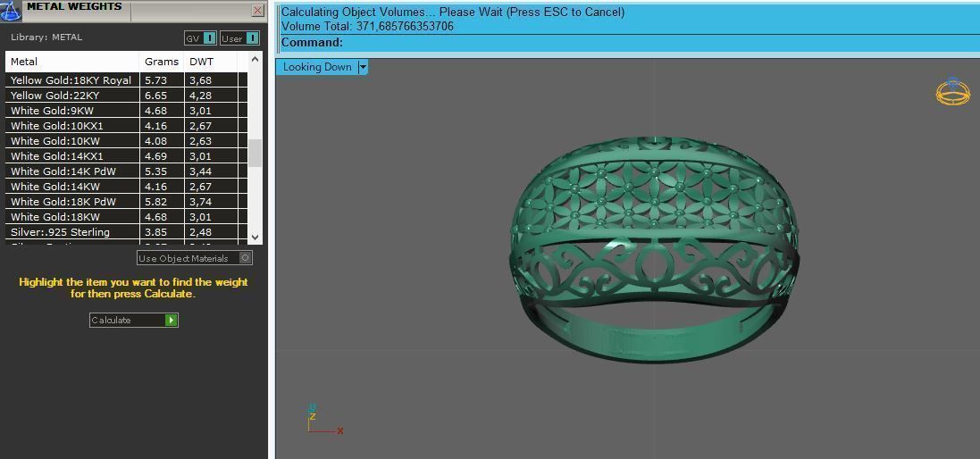Select Yellow Gold:18KY Royal row
This screenshot has height=459, width=980.
coord(127,80)
